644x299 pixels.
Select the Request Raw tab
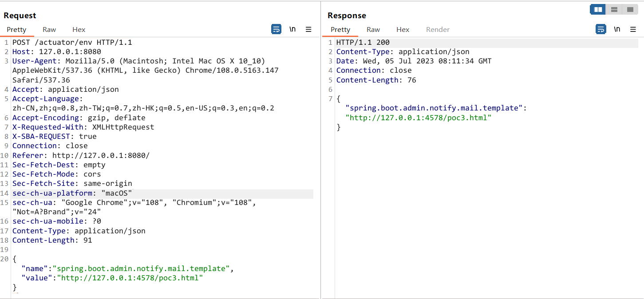pos(49,30)
